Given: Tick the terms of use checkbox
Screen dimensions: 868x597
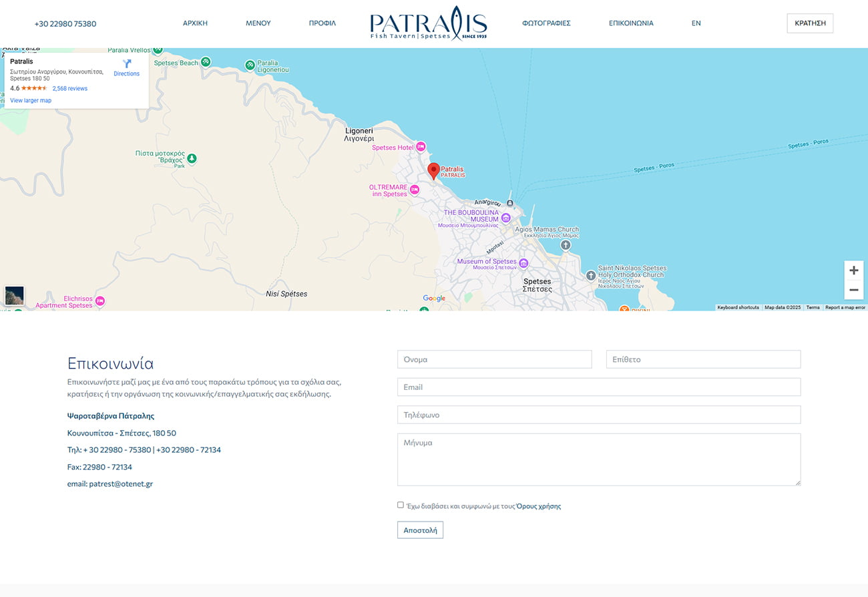Looking at the screenshot, I should pos(401,505).
